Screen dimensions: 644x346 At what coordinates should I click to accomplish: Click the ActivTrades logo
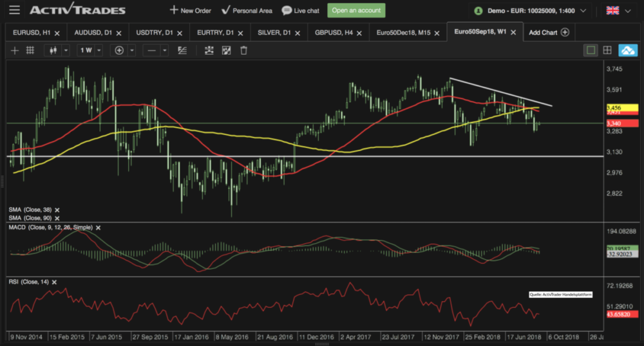click(77, 9)
